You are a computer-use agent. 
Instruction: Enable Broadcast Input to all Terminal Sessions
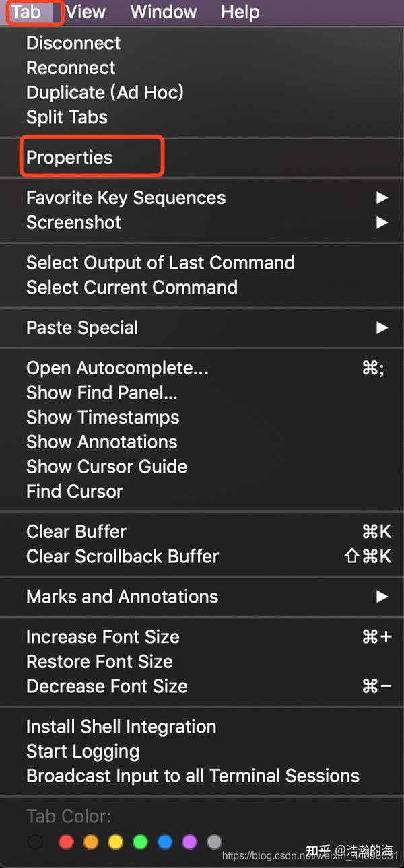(193, 776)
